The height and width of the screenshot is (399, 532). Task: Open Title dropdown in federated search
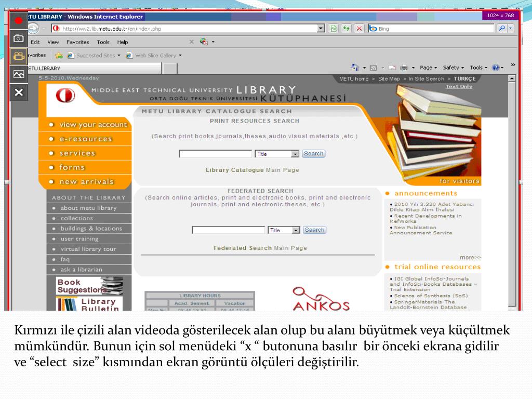pyautogui.click(x=284, y=230)
